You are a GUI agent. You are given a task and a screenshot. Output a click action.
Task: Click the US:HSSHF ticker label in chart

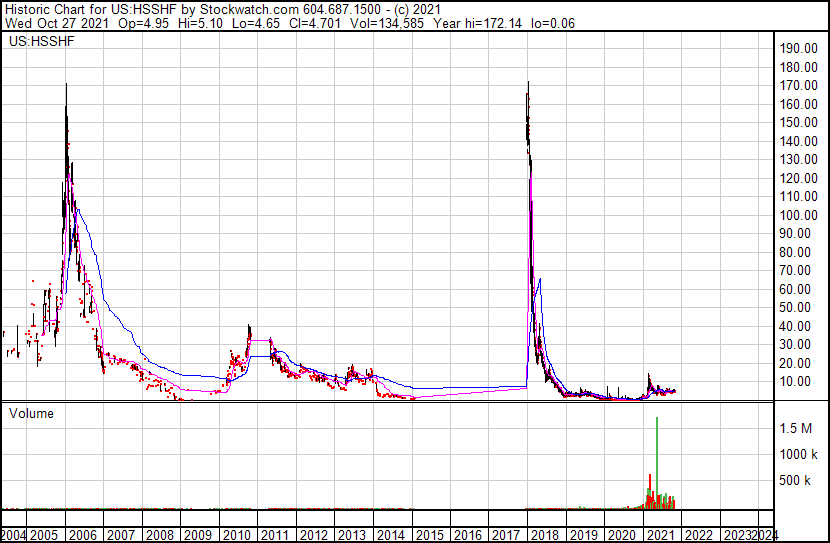point(42,41)
